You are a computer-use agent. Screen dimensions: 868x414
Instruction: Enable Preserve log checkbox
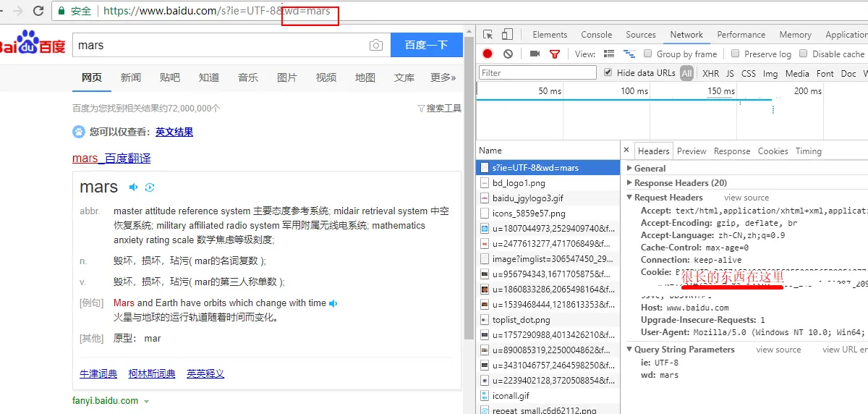[x=736, y=54]
